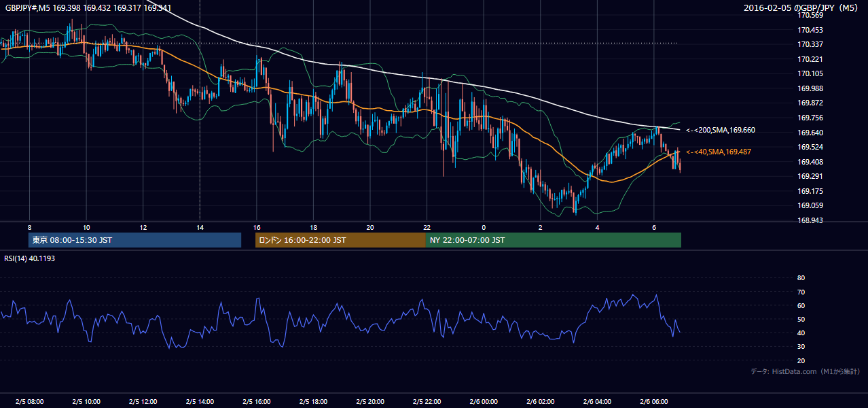The image size is (868, 408).
Task: Click the '2016-02-05 のGBP/JPY (M5)' heading
Action: click(x=801, y=8)
